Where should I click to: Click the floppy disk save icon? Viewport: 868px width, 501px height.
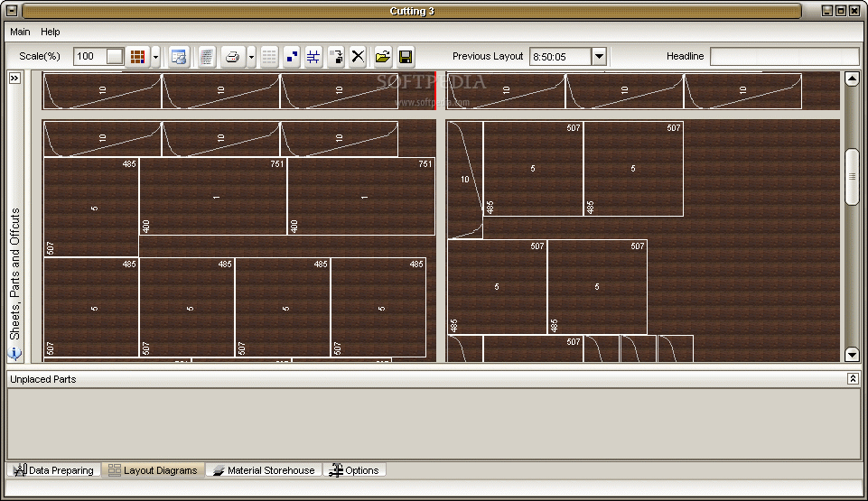click(406, 56)
